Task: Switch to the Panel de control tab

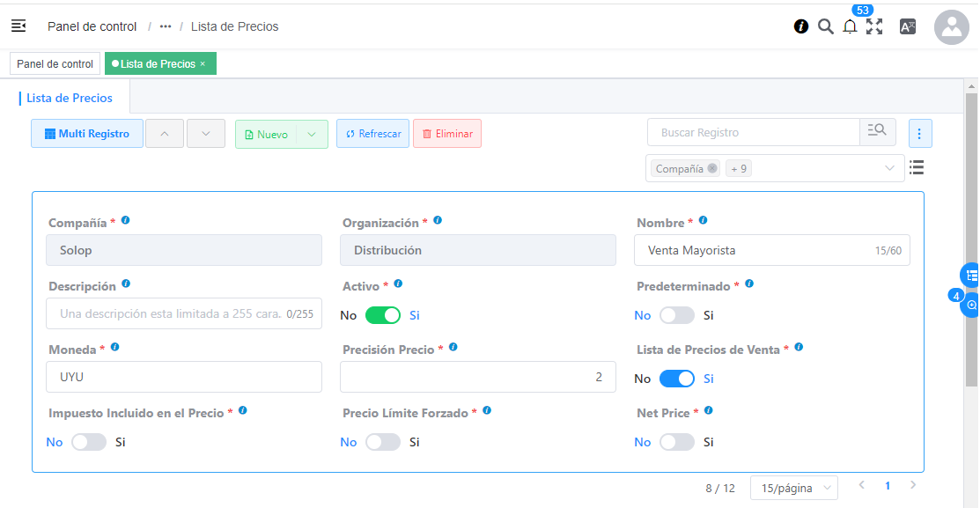Action: tap(55, 64)
